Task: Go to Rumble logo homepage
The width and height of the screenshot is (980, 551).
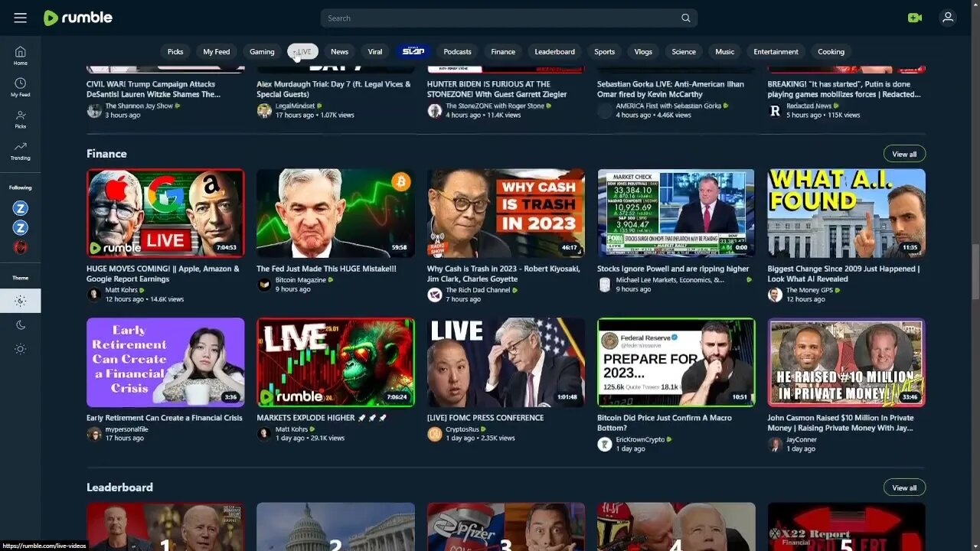Action: click(x=78, y=18)
